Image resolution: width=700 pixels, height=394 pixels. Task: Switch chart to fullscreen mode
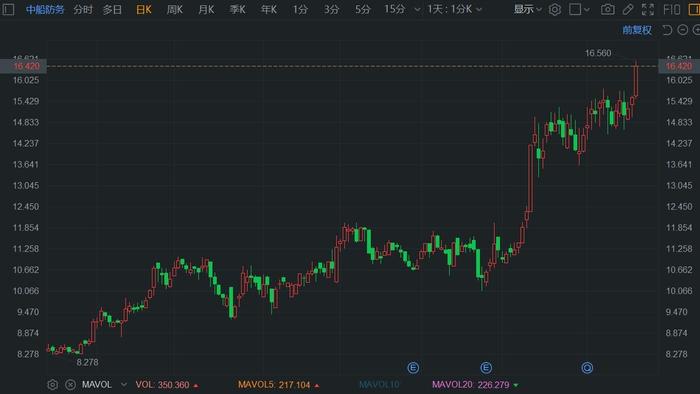pos(648,9)
